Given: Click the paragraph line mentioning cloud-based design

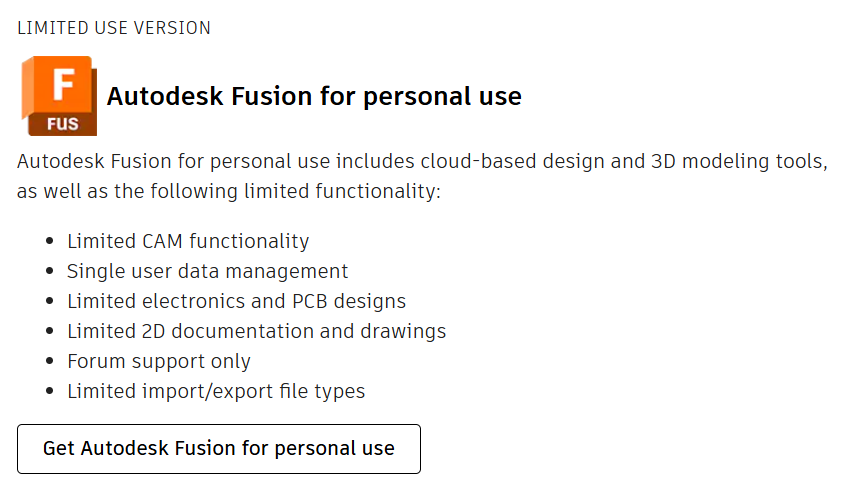Looking at the screenshot, I should pos(422,161).
